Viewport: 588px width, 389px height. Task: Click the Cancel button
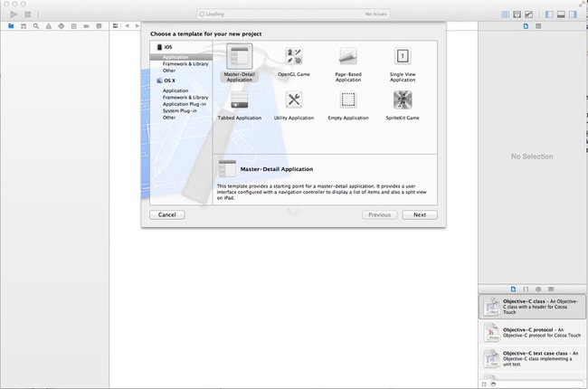(x=166, y=214)
